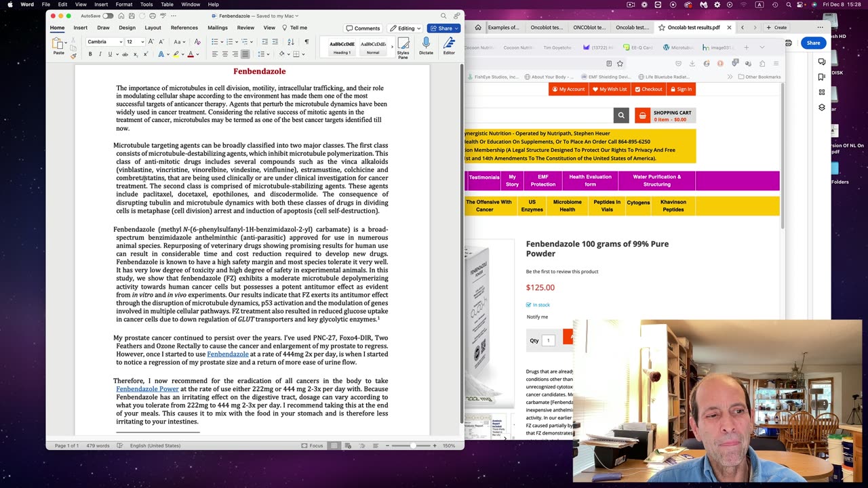Click the Clear Formatting icon
Image resolution: width=868 pixels, height=488 pixels.
point(197,42)
